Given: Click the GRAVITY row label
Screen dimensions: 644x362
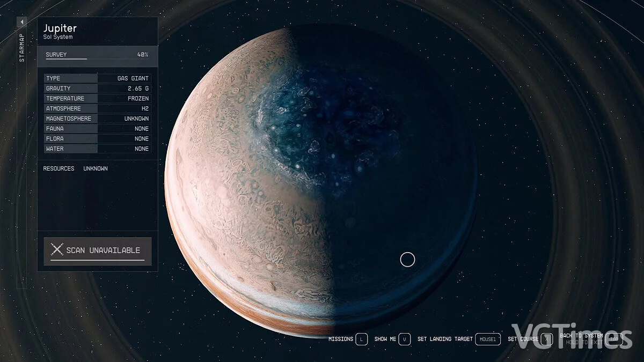Looking at the screenshot, I should (x=58, y=88).
